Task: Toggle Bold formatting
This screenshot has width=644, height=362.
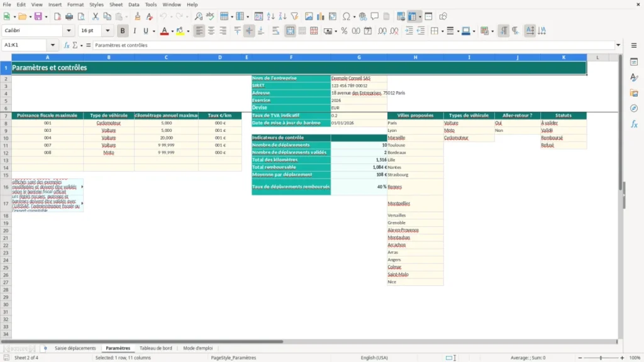Action: [x=123, y=31]
